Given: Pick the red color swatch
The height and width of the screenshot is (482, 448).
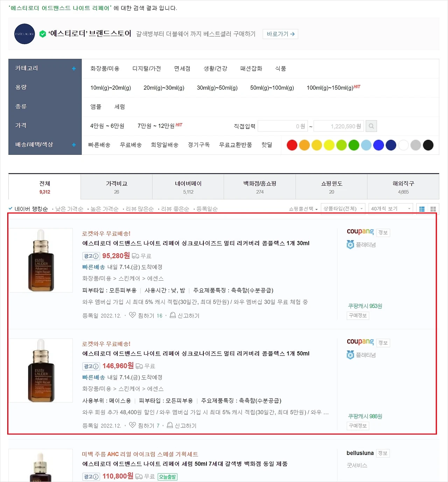Looking at the screenshot, I should point(292,145).
